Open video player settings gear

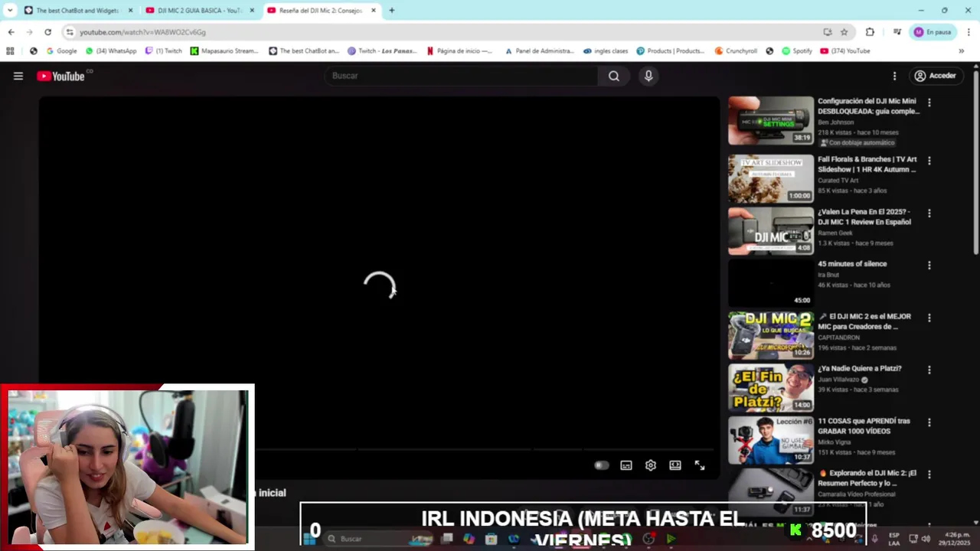click(651, 465)
